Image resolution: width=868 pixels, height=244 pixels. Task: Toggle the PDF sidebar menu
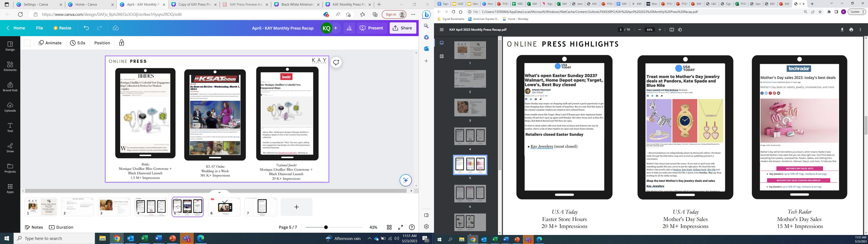(441, 30)
